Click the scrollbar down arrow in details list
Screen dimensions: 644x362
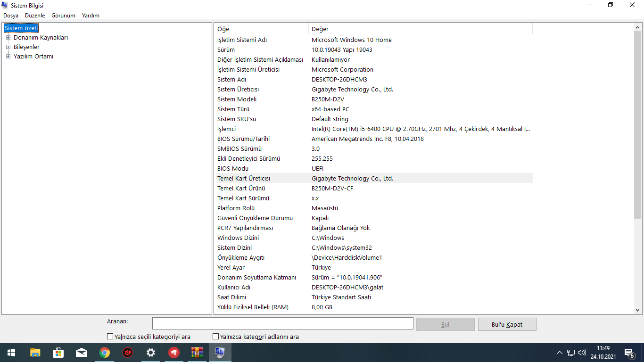[638, 310]
